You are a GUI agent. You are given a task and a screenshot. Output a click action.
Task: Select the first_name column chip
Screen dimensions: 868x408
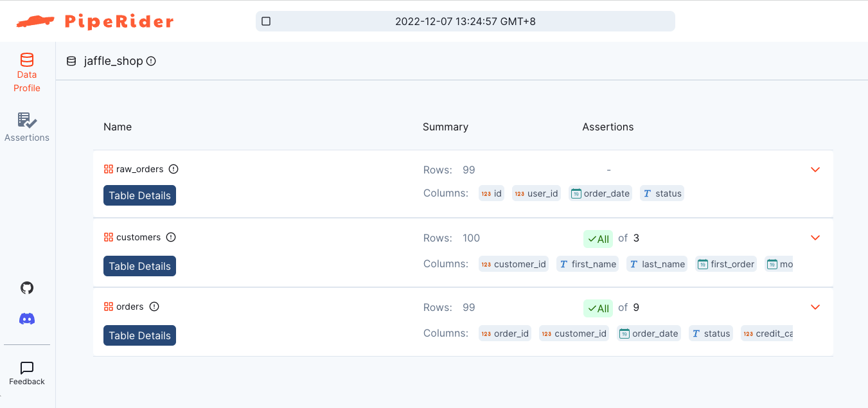click(x=587, y=264)
